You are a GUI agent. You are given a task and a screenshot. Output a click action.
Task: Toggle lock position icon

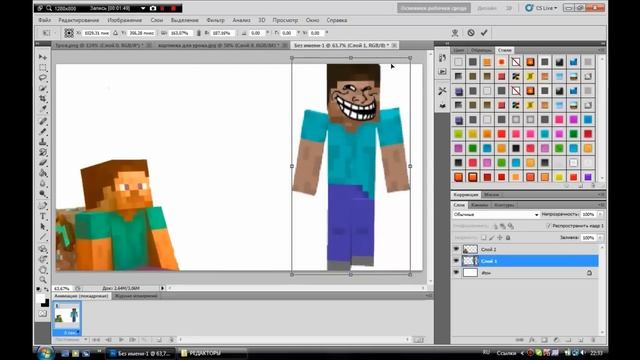pyautogui.click(x=500, y=238)
